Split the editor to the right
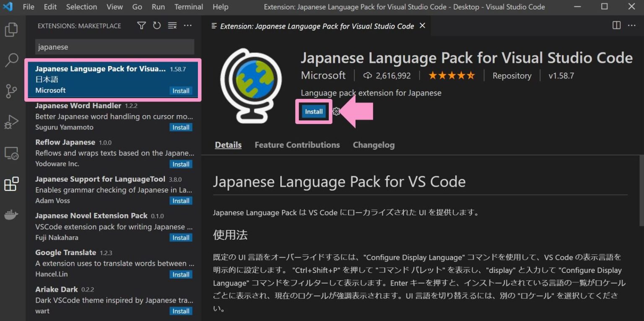This screenshot has width=644, height=321. [616, 25]
